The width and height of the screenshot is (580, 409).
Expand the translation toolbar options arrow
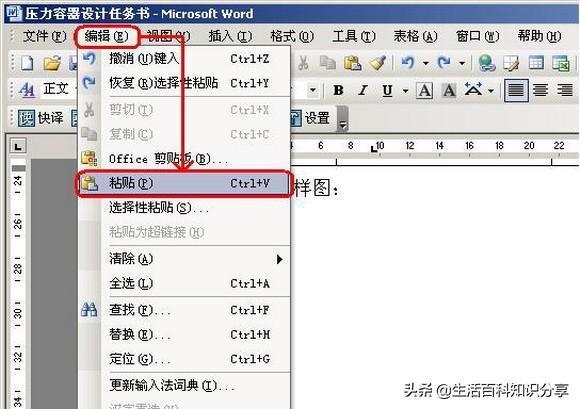[343, 119]
